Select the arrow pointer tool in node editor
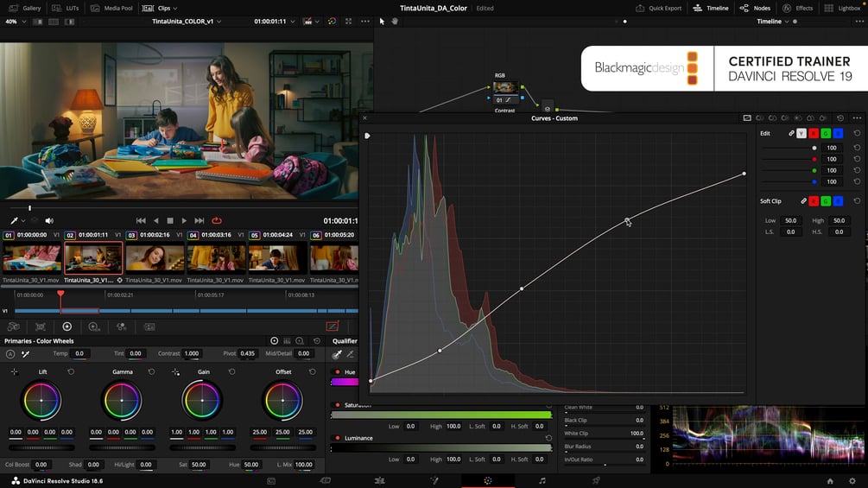 (382, 21)
